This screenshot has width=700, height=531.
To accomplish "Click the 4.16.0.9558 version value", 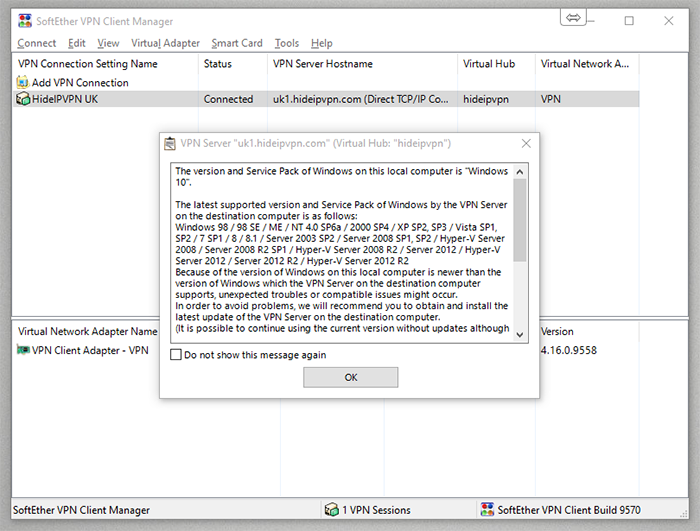I will 568,350.
